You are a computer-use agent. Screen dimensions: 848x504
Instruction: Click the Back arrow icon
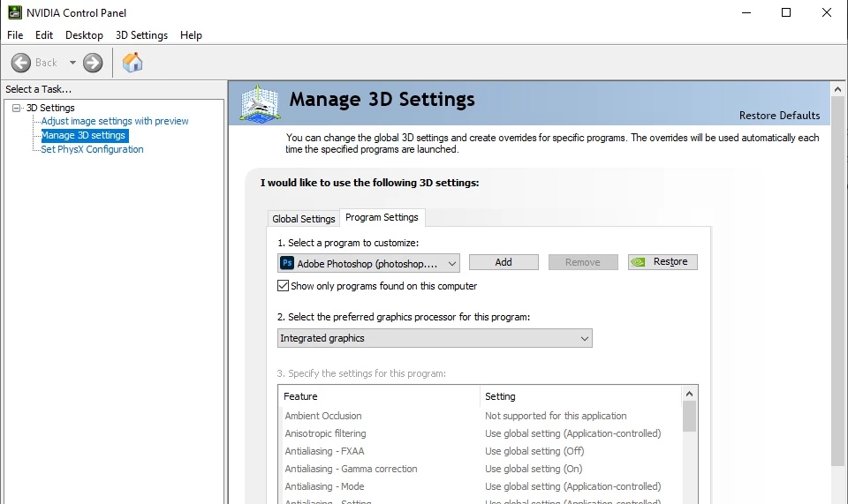click(x=21, y=63)
